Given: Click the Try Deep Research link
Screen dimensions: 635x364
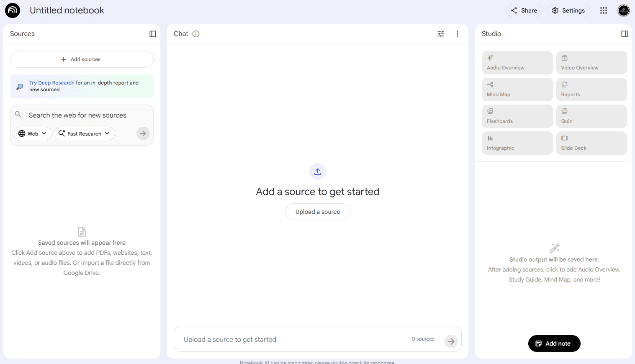Looking at the screenshot, I should [x=52, y=83].
